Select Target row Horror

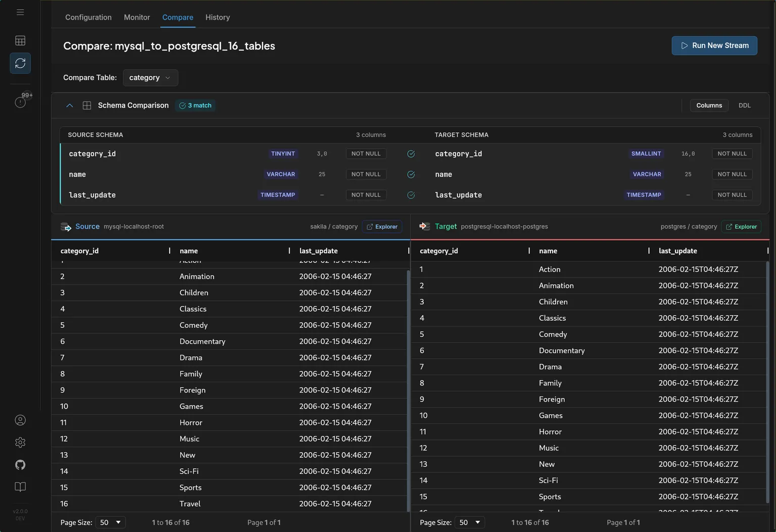pos(589,432)
